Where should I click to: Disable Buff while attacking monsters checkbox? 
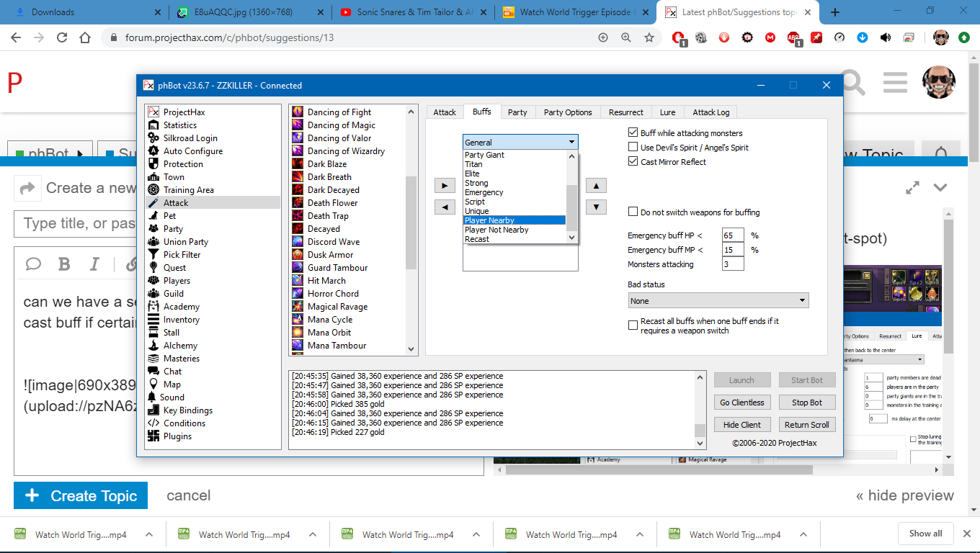pos(633,133)
